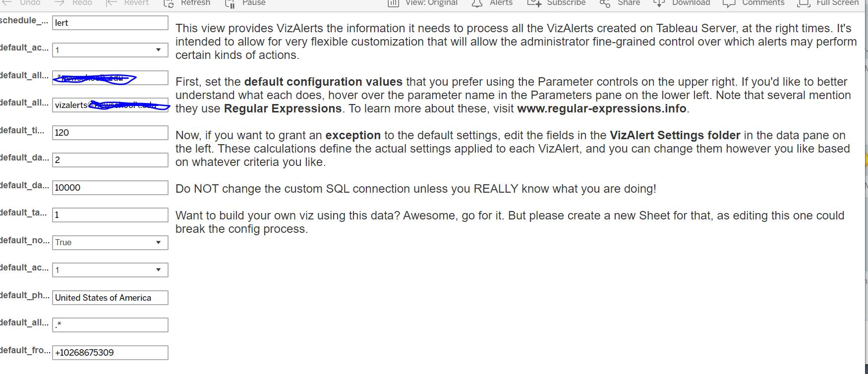Screen dimensions: 868x374
Task: Open the second default_ac... dropdown near bottom
Action: pyautogui.click(x=158, y=269)
